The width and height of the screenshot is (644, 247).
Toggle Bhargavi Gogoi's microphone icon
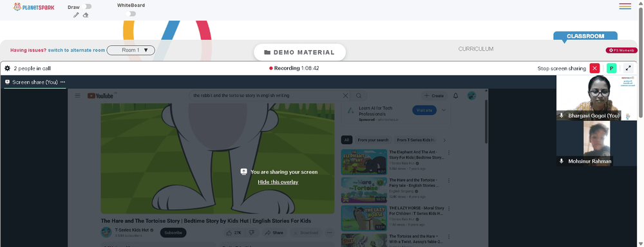pyautogui.click(x=562, y=116)
